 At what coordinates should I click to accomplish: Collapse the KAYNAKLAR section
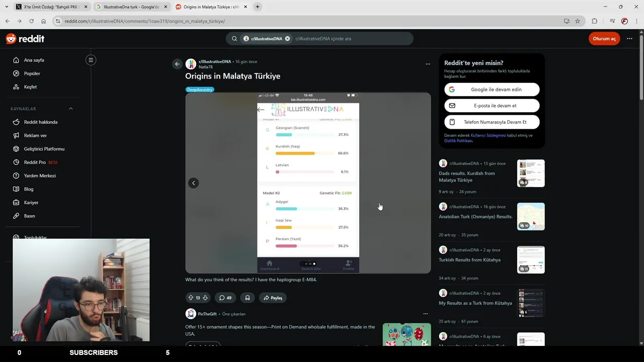pos(70,109)
